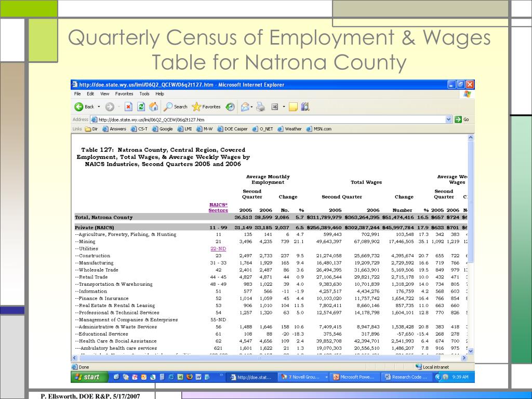
Task: Open the Favorites menu
Action: [x=124, y=94]
